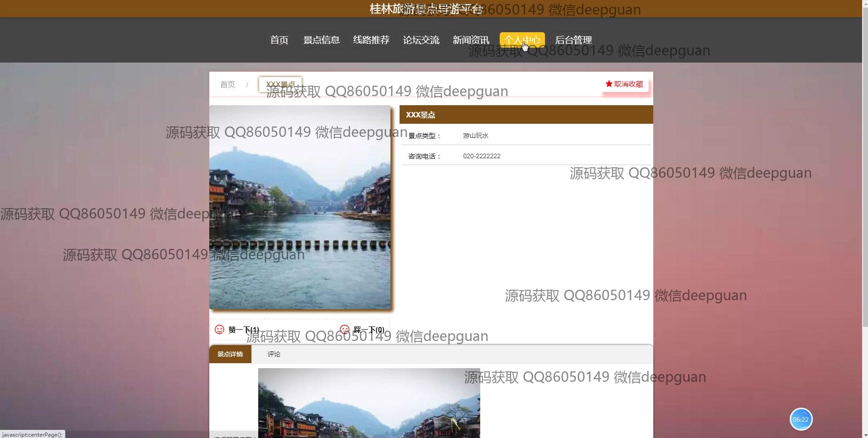The image size is (868, 438).
Task: Click the 首页 breadcrumb link
Action: point(227,84)
